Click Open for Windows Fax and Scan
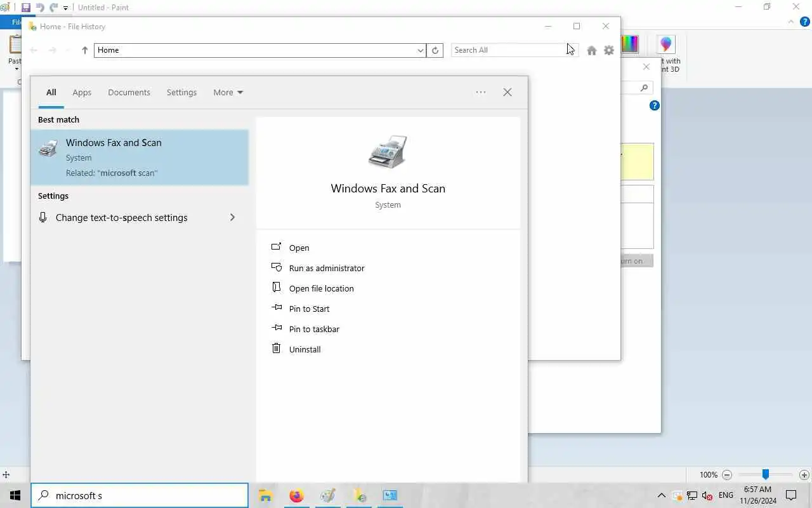Viewport: 812px width, 508px height. (x=299, y=248)
